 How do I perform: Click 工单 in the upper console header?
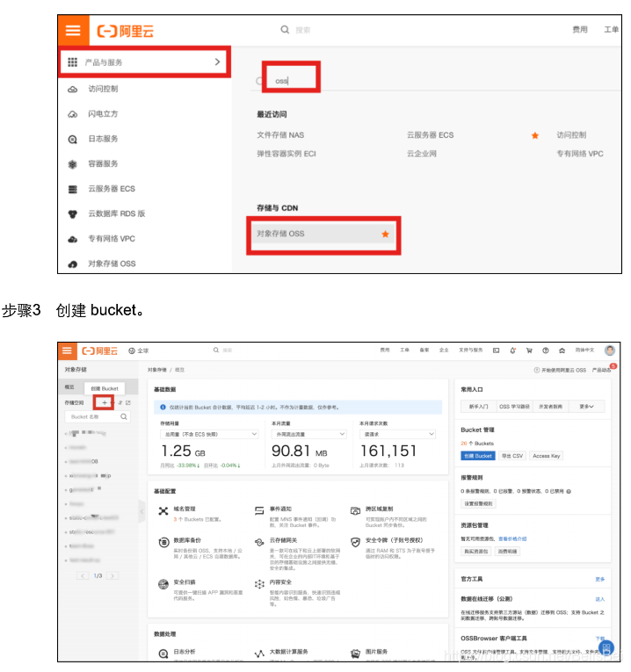point(611,30)
